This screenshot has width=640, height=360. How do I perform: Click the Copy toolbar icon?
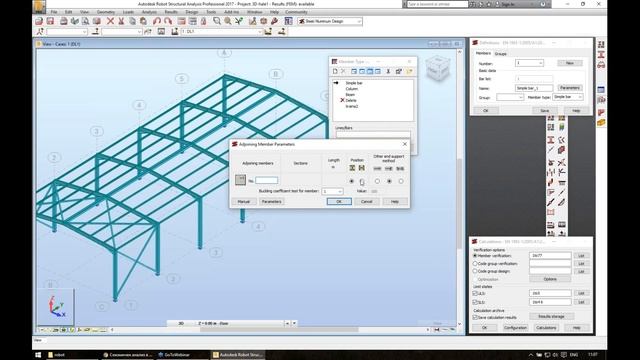pyautogui.click(x=132, y=21)
